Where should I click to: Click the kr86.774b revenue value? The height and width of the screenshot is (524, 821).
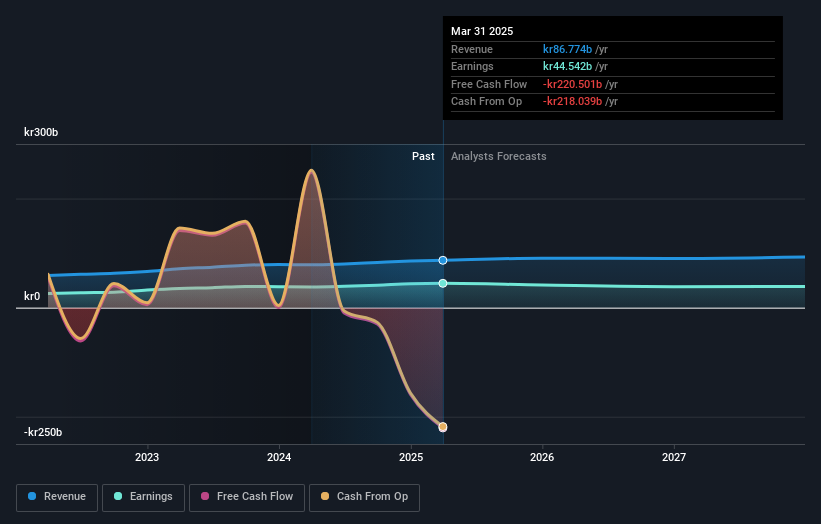[x=567, y=49]
